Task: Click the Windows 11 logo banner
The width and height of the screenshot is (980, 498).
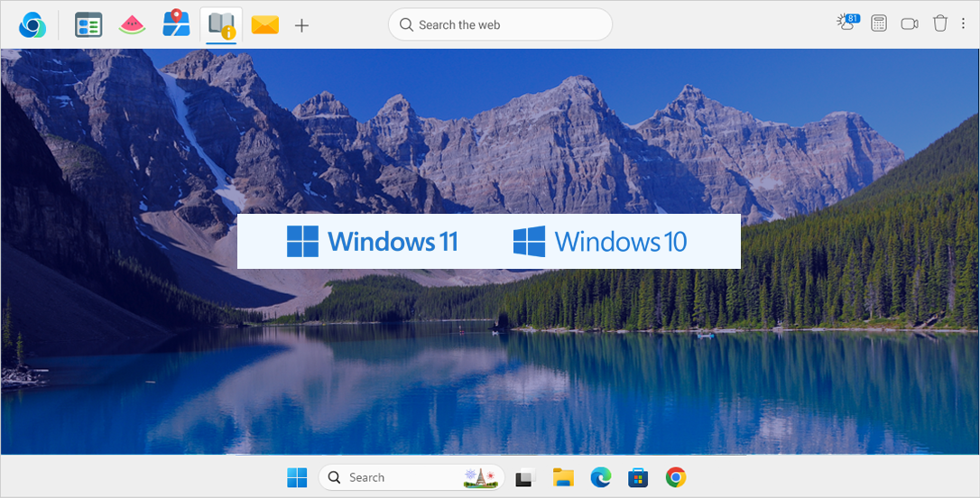Action: [373, 241]
